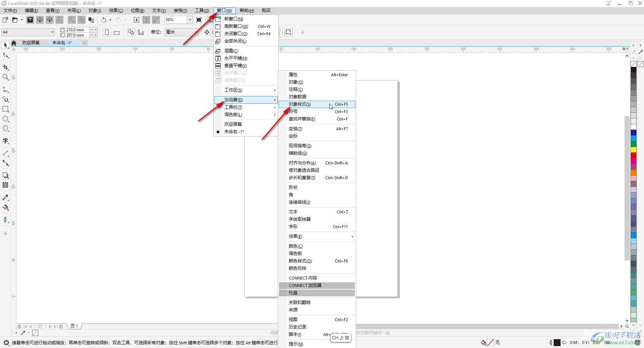Select the Polygon tool
Viewport: 644px width, 348px height.
pos(5,129)
